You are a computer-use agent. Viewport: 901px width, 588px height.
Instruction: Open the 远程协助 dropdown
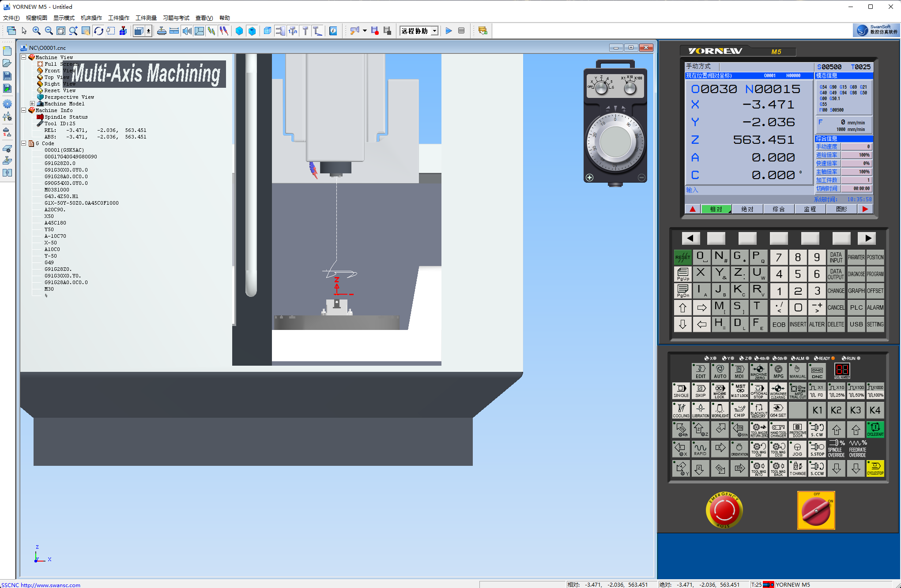click(435, 31)
